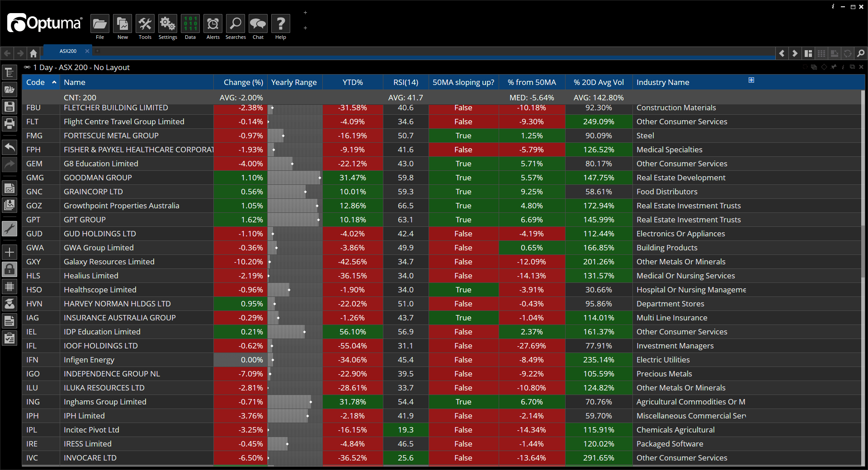The image size is (868, 470).
Task: Click the save chart image icon
Action: (9, 188)
